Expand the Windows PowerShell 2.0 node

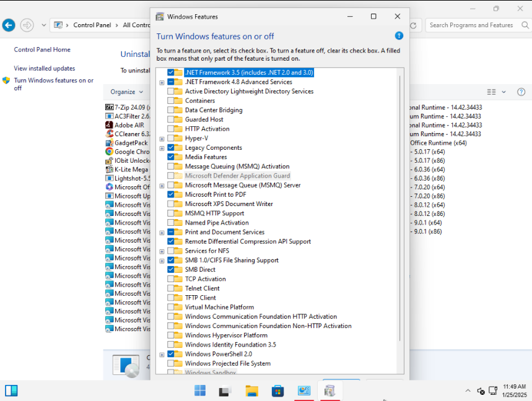pos(162,355)
